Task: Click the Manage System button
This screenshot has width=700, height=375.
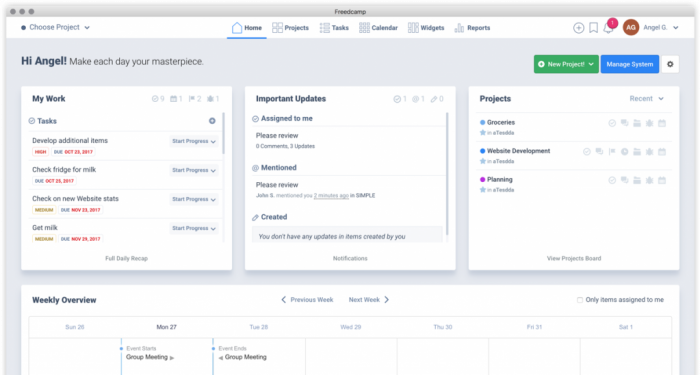Action: point(629,64)
